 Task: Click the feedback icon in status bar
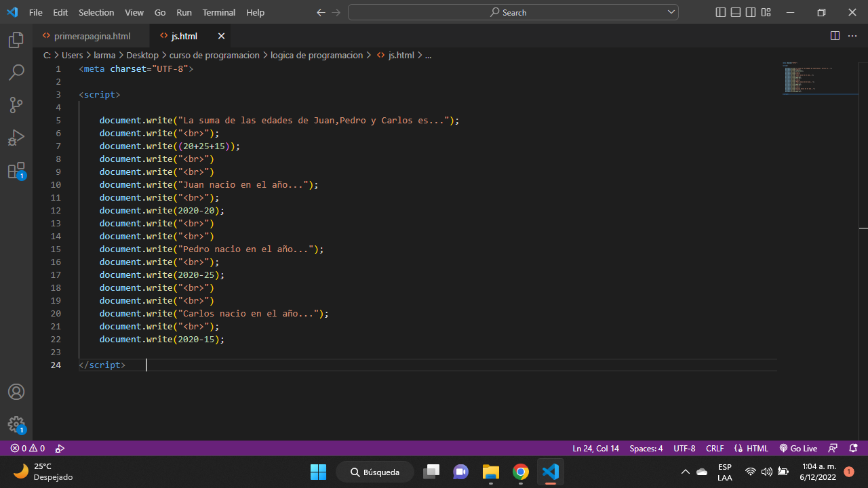pos(833,448)
